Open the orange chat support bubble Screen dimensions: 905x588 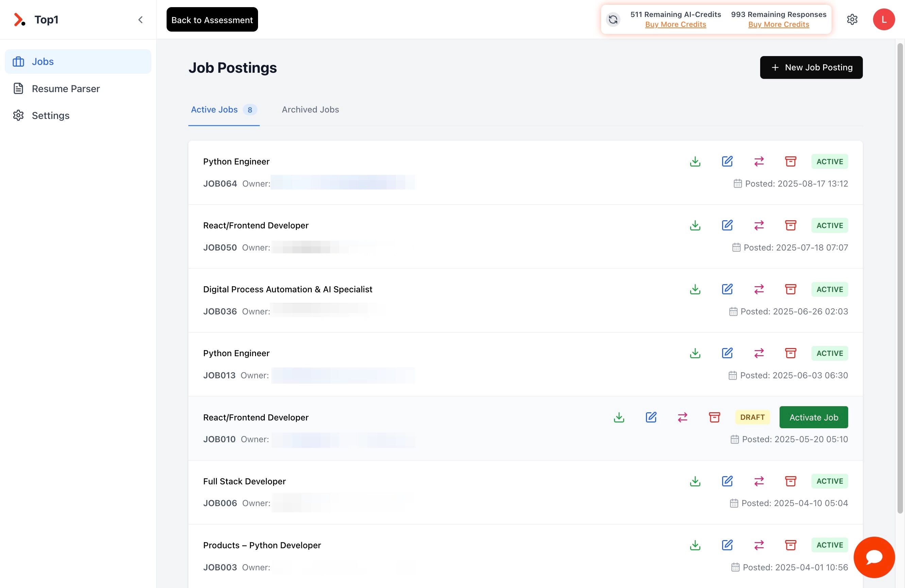coord(874,557)
